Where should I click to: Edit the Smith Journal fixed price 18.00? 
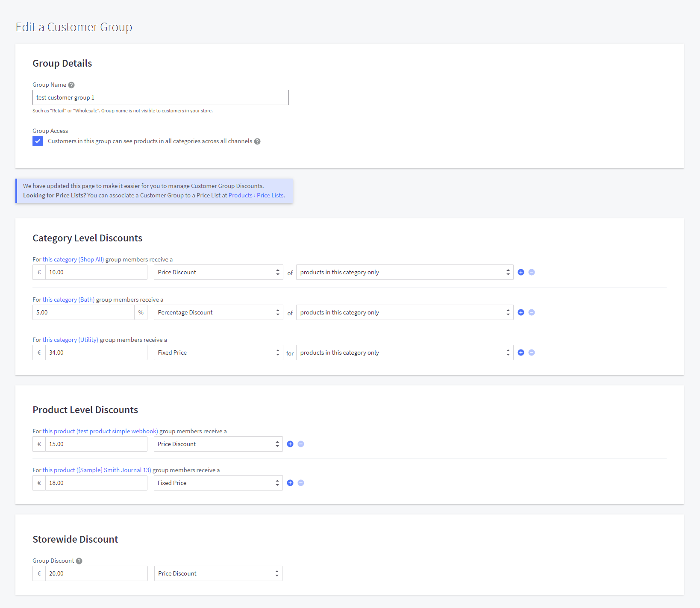coord(96,483)
